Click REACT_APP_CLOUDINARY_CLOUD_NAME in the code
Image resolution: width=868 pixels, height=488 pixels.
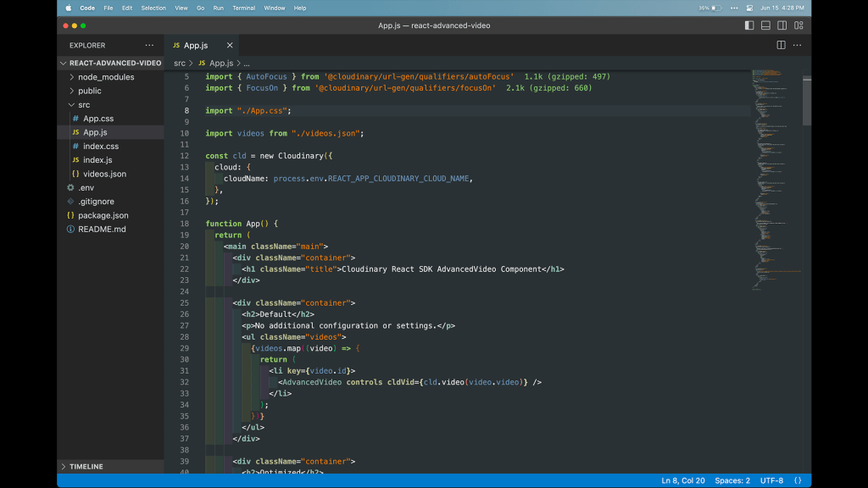[x=398, y=179]
